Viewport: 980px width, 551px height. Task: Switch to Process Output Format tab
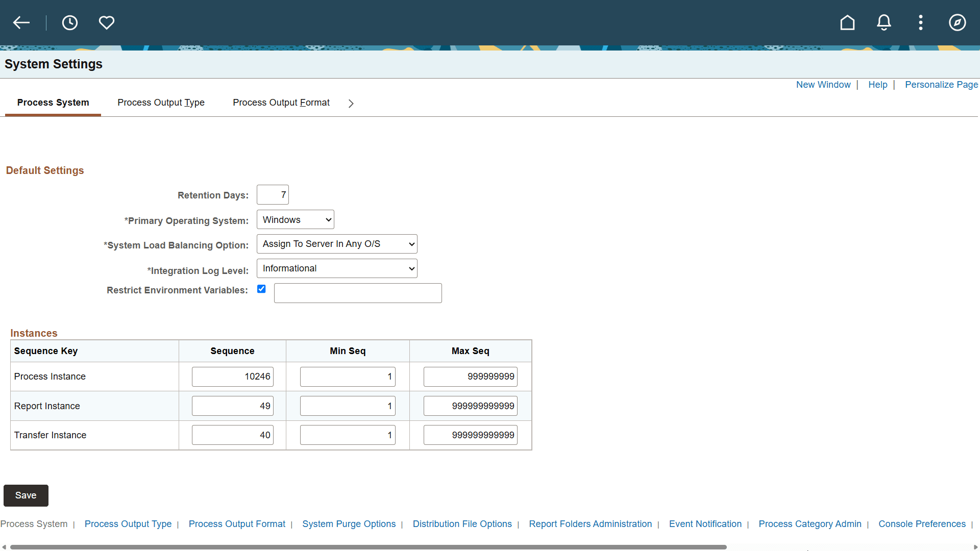click(x=281, y=103)
